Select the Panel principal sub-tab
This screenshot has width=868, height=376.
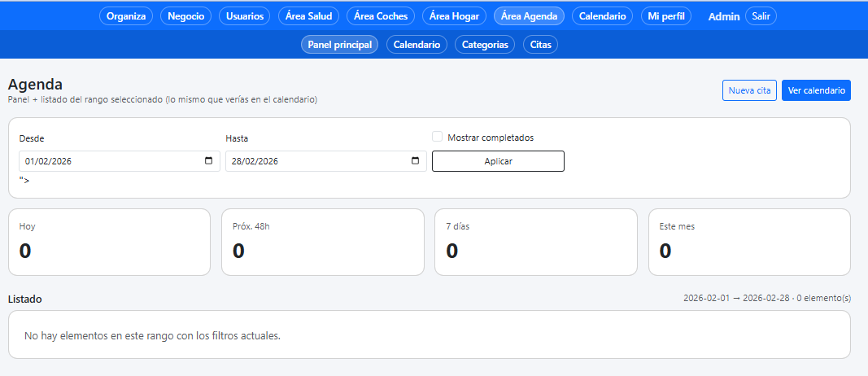coord(339,45)
